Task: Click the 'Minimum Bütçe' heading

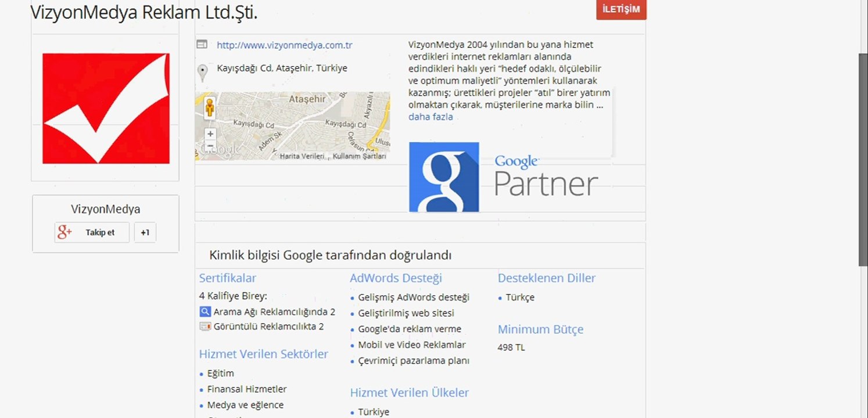Action: 541,329
